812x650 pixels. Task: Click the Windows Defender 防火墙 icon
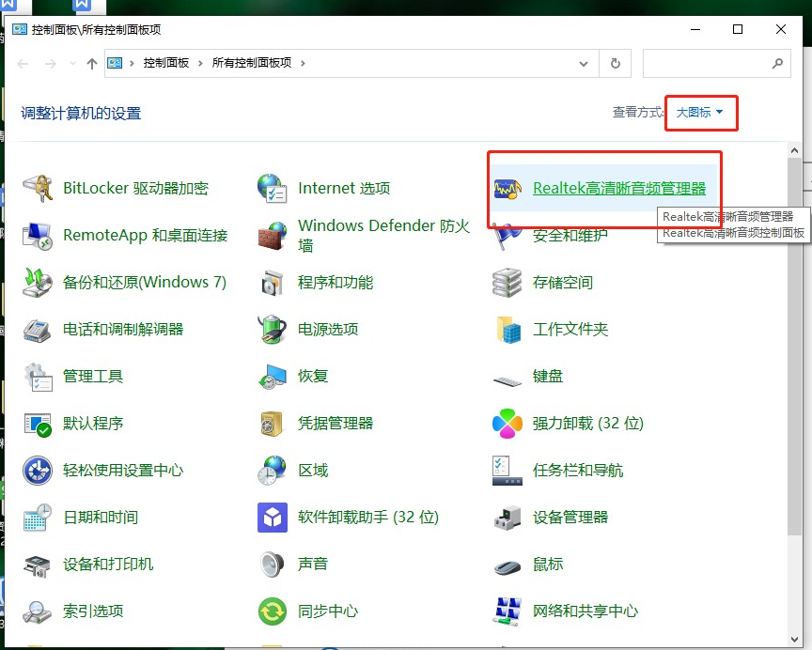tap(273, 235)
